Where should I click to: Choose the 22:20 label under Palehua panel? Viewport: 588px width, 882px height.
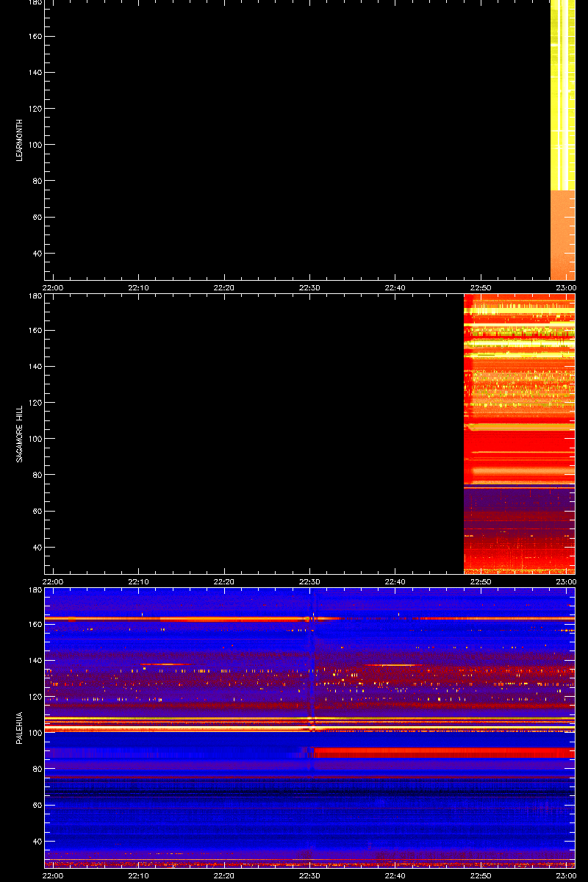coord(223,875)
